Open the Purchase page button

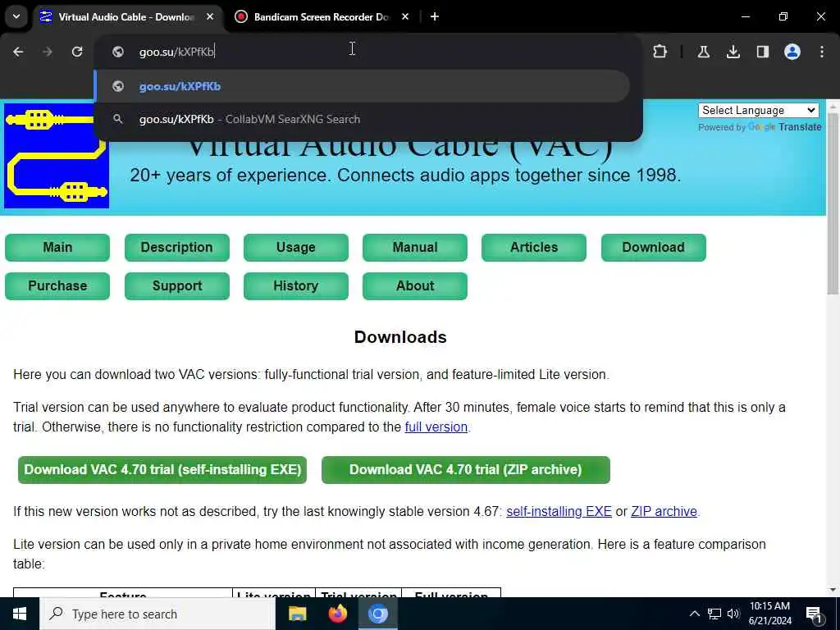(x=57, y=286)
